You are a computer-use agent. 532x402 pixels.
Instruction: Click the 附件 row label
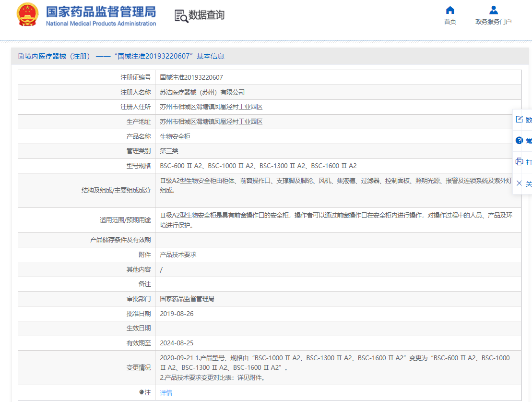pos(144,255)
